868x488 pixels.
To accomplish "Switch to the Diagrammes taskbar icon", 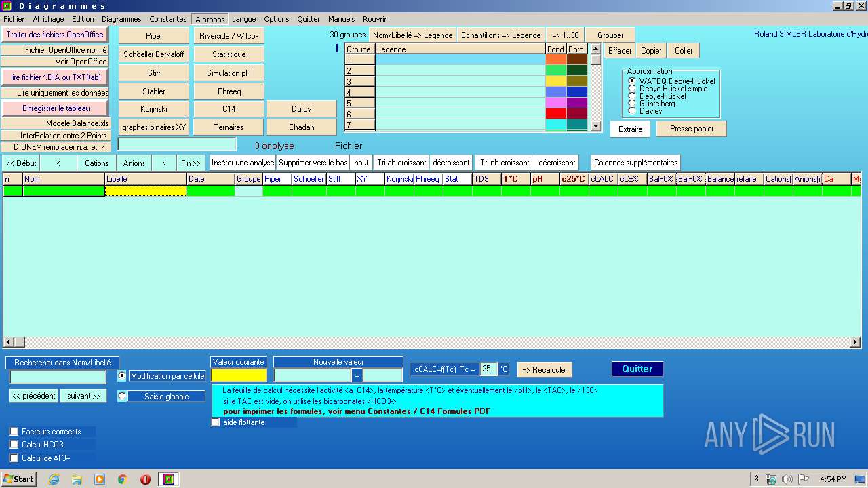I will [x=169, y=479].
